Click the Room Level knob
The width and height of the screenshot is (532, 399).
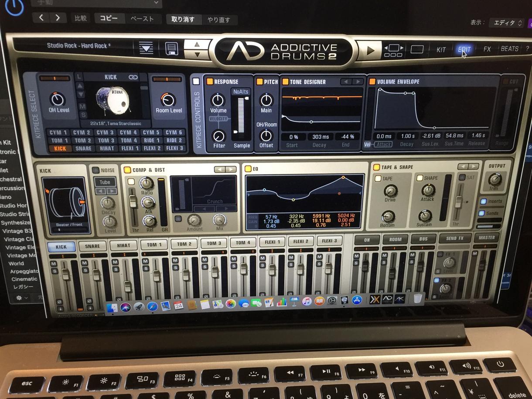pyautogui.click(x=168, y=100)
